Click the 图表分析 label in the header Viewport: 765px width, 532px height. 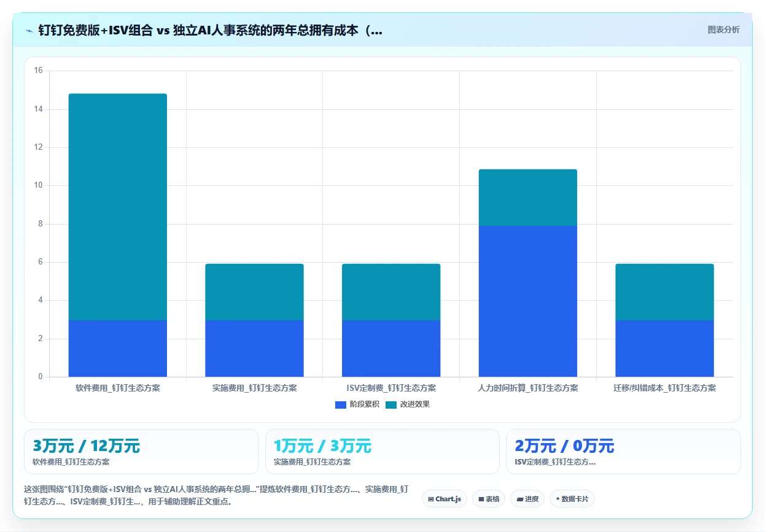pyautogui.click(x=724, y=29)
